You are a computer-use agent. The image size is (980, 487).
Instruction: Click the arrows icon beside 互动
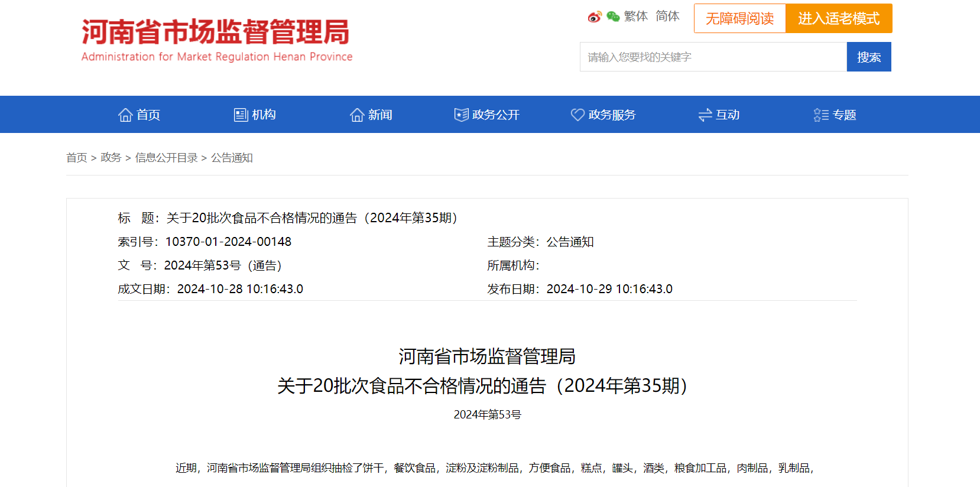coord(705,115)
